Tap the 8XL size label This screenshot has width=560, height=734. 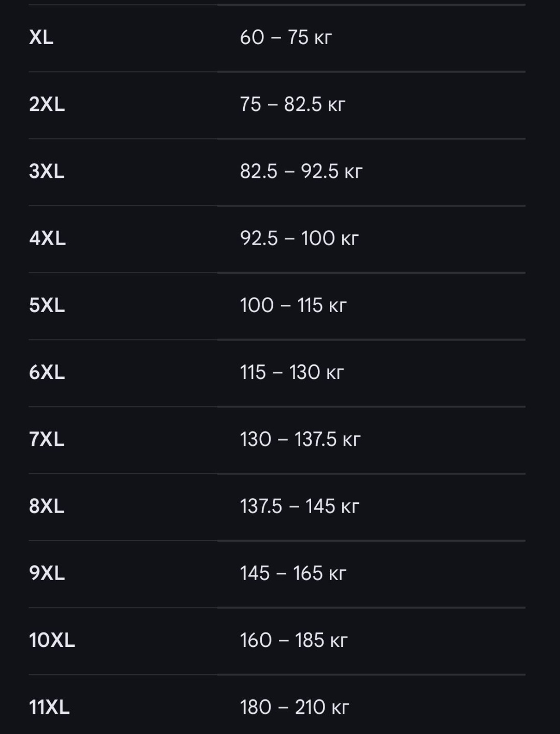pyautogui.click(x=47, y=506)
